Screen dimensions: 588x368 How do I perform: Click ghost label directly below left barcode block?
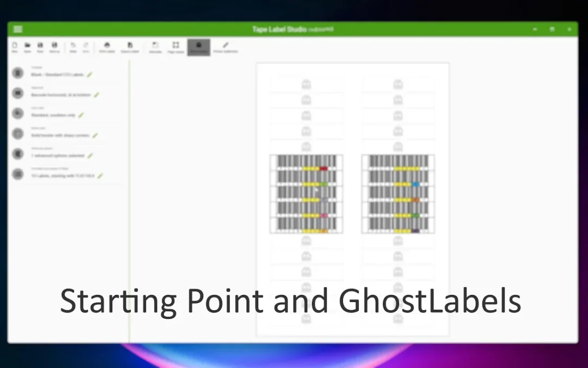tap(307, 241)
